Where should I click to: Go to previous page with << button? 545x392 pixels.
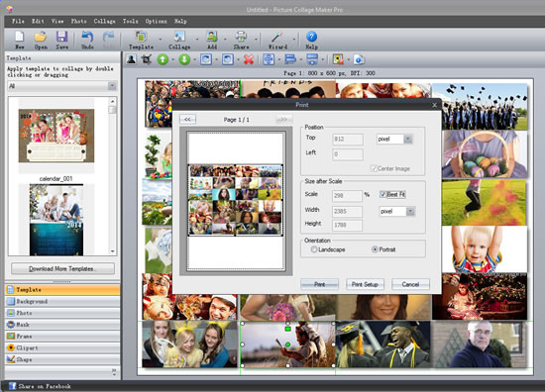coord(187,120)
